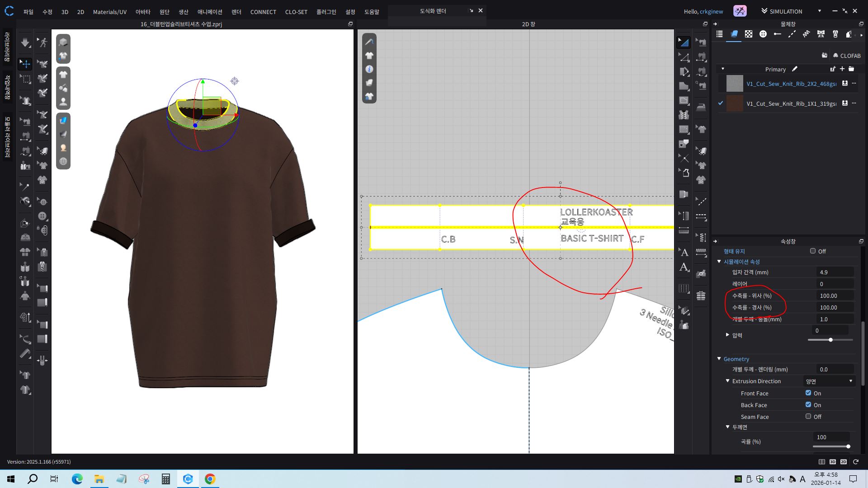This screenshot has height=488, width=868.
Task: Select the fabric tab icon in 물체창
Action: (x=734, y=34)
